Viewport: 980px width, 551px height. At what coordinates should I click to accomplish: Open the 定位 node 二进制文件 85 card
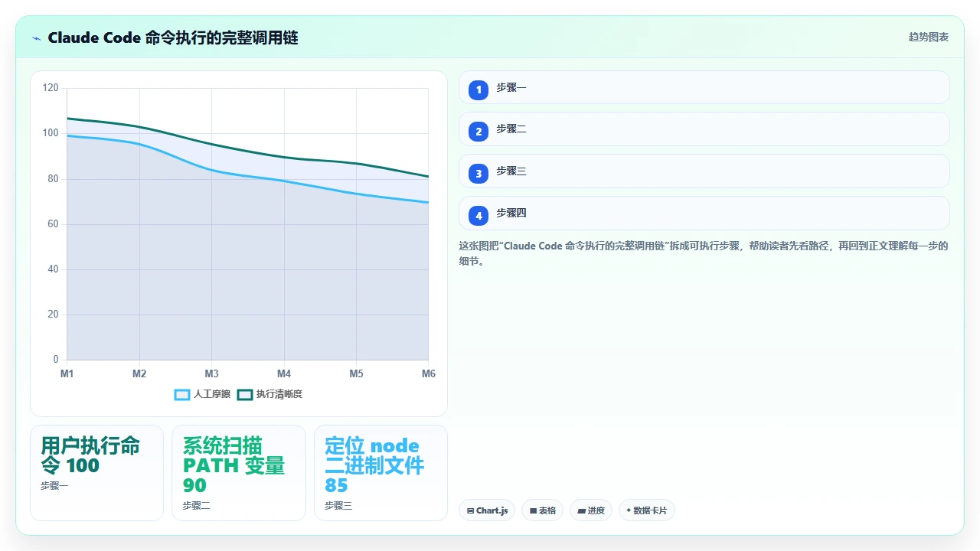pyautogui.click(x=381, y=473)
